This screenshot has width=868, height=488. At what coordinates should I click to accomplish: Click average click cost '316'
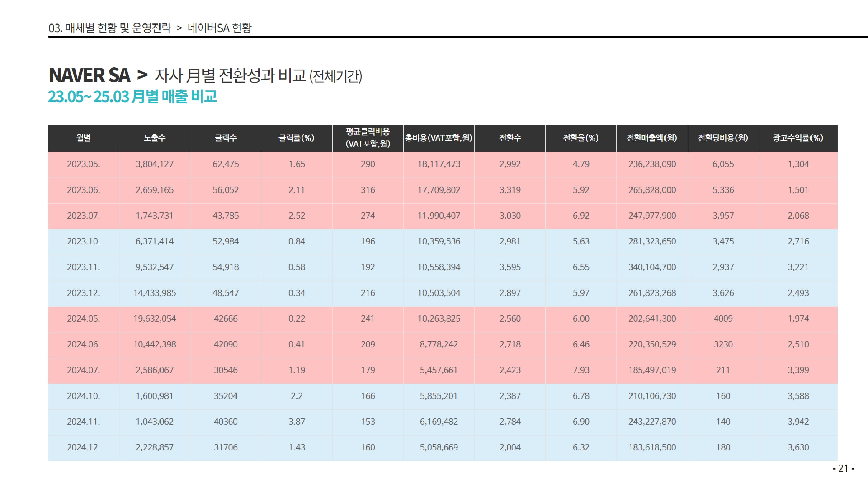(x=368, y=190)
